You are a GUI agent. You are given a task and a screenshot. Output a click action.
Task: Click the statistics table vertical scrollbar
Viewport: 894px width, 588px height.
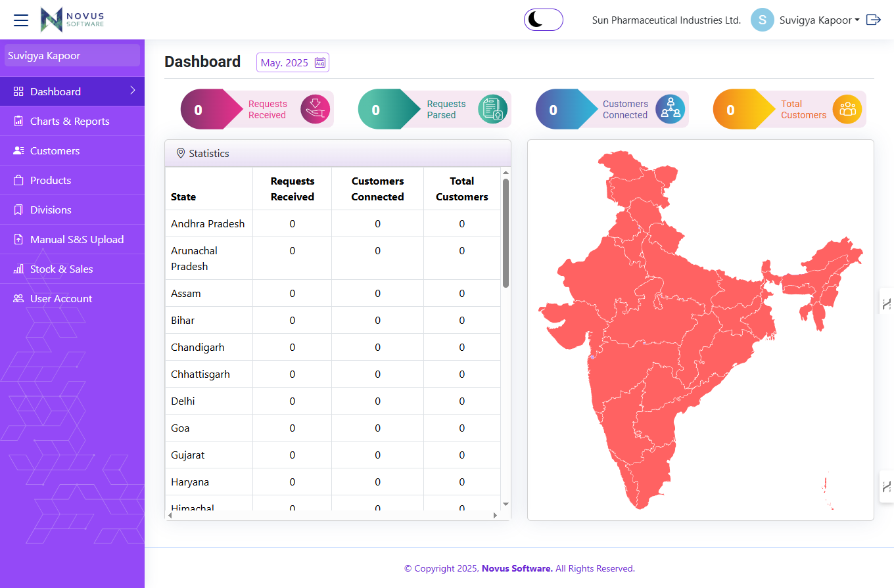coord(506,233)
